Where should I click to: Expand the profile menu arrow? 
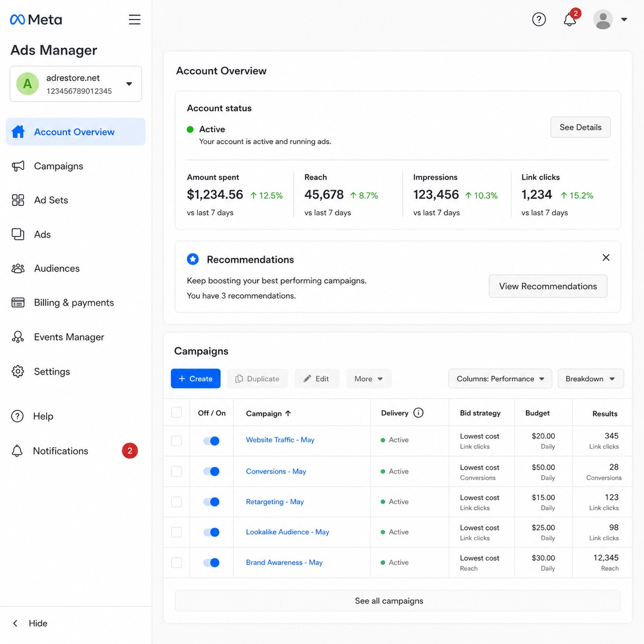(x=624, y=20)
